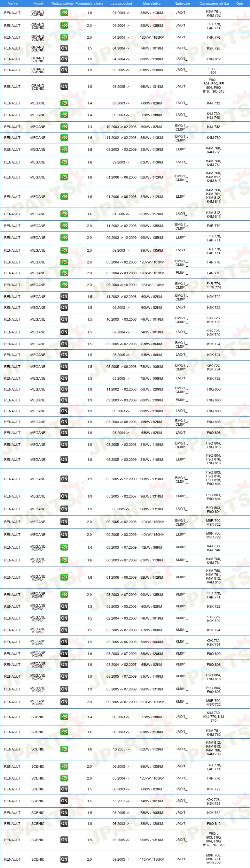The height and width of the screenshot is (868, 250).
Task: Click ON icon in MEGANE KOMBI 63kW/86KM row
Action: pos(64,630)
